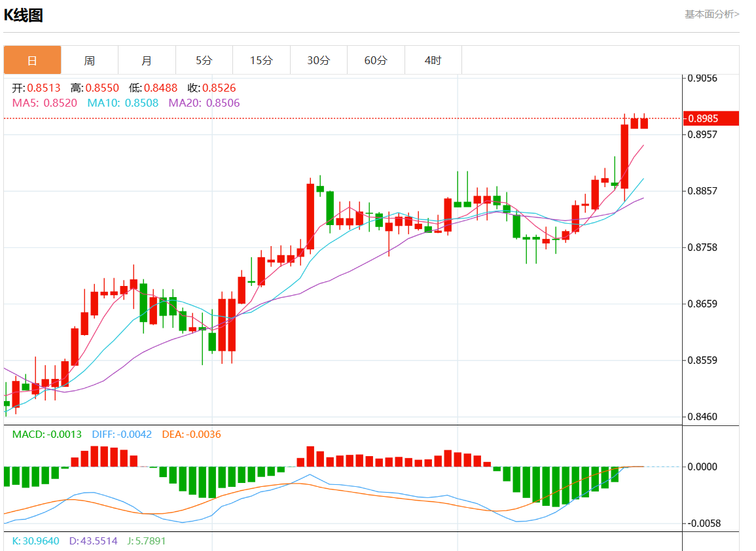Click the 高:0.8550 high price text
Viewport: 756px width, 551px height.
click(94, 88)
